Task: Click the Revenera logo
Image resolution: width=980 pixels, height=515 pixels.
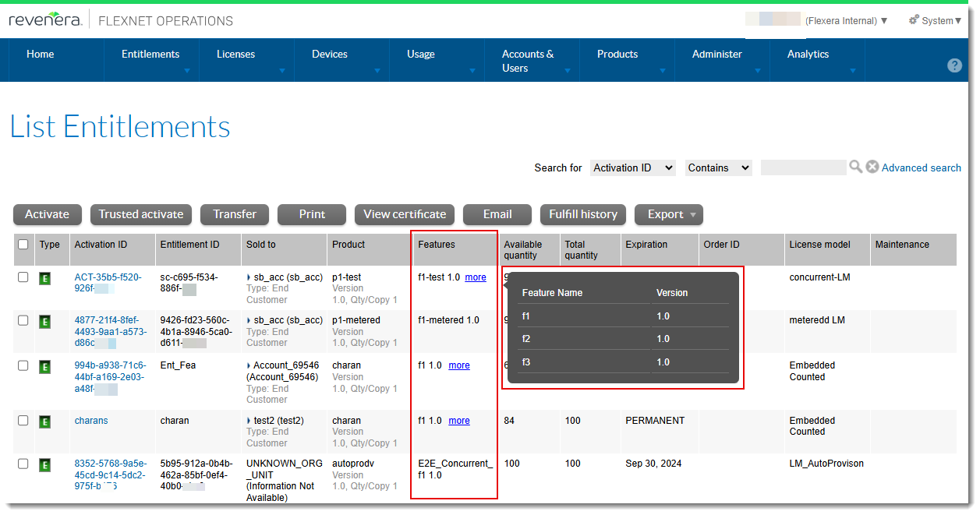Action: click(45, 20)
